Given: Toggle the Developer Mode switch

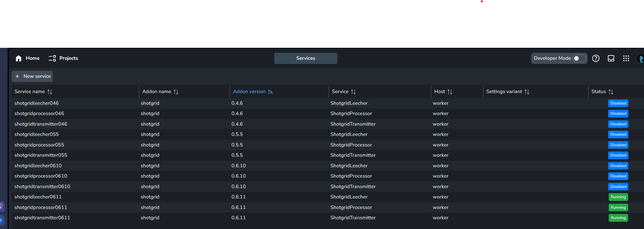Looking at the screenshot, I should pyautogui.click(x=579, y=58).
